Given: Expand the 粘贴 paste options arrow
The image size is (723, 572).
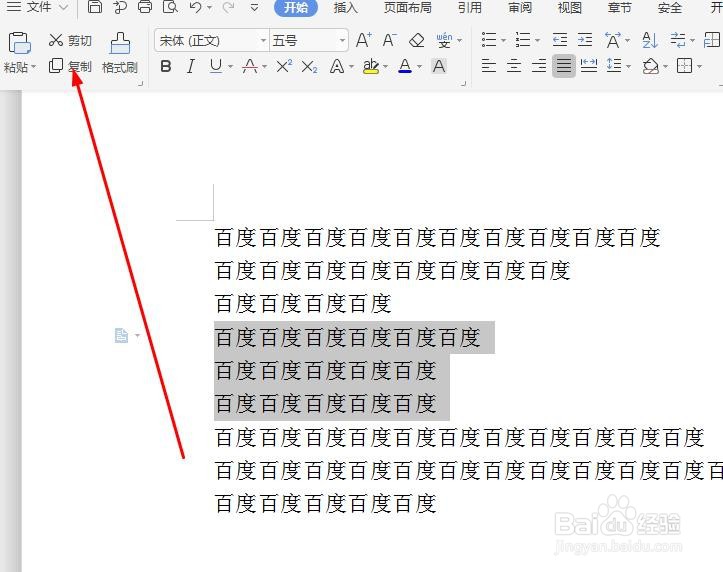Looking at the screenshot, I should 34,67.
